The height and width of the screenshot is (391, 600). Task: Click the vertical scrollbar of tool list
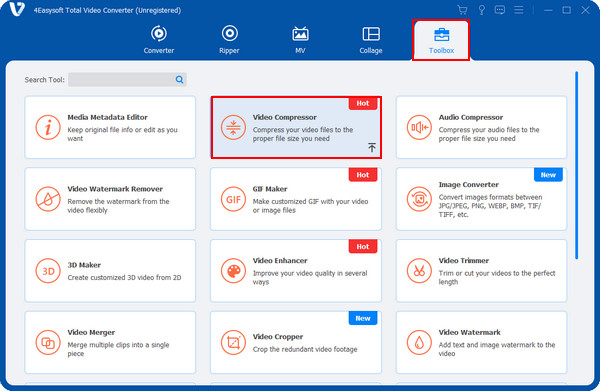coord(577,165)
